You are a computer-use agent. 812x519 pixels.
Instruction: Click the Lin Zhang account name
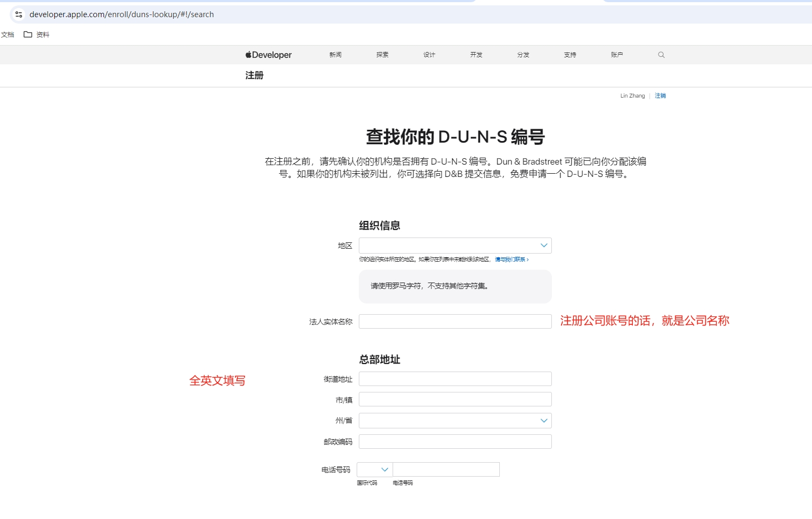pyautogui.click(x=633, y=96)
